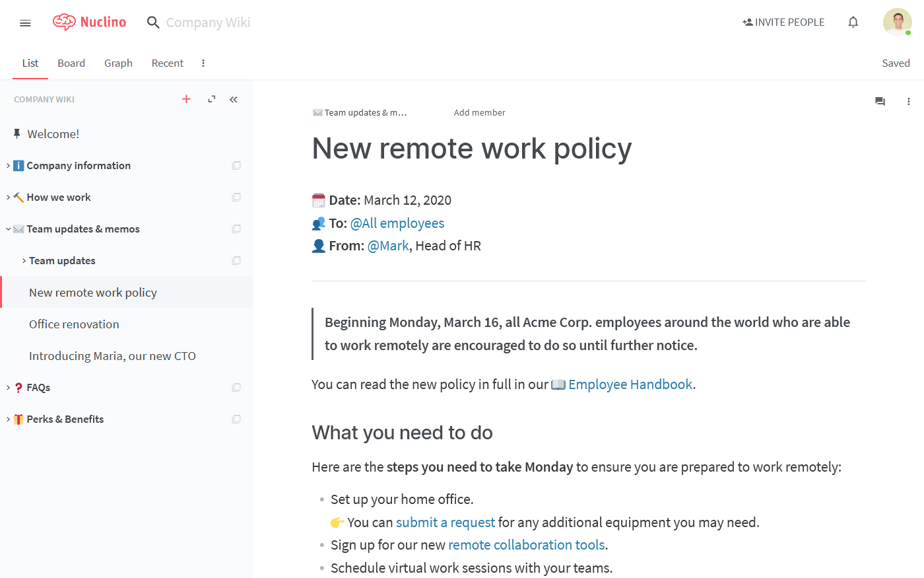Switch to the Graph tab
This screenshot has height=578, width=924.
click(118, 63)
